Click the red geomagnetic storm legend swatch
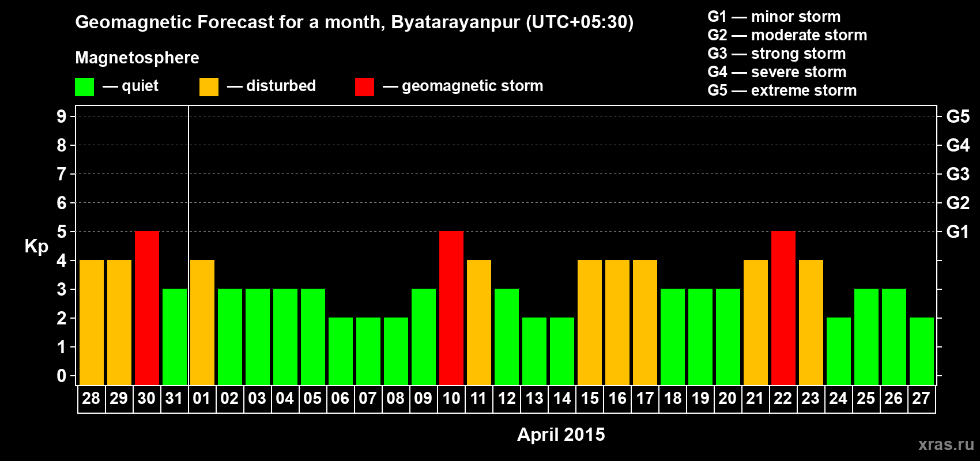The image size is (980, 461). [x=364, y=87]
